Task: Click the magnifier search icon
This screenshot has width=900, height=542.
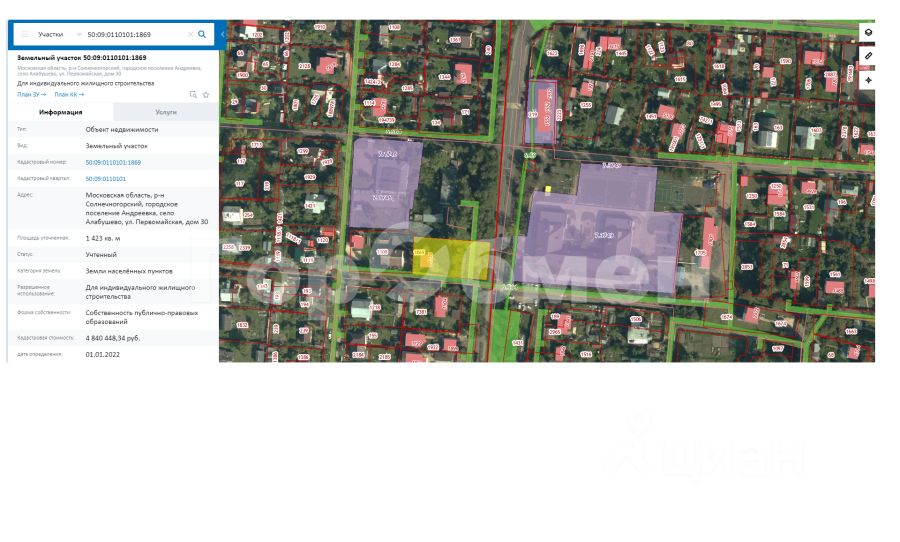Action: (202, 34)
